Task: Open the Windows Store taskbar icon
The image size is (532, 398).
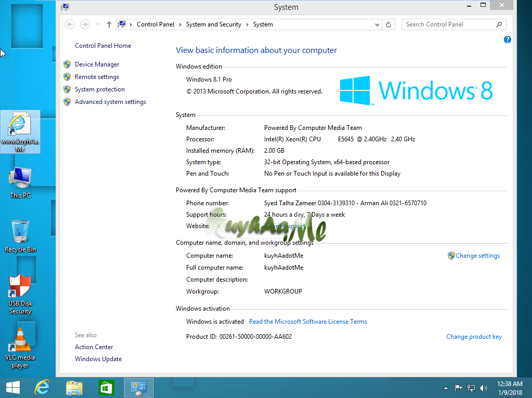Action: click(106, 388)
